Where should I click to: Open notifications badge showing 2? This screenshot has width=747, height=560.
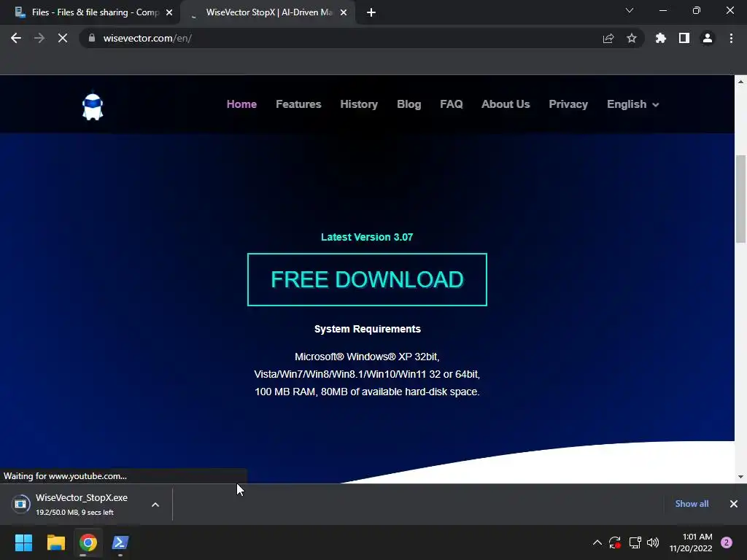coord(727,542)
